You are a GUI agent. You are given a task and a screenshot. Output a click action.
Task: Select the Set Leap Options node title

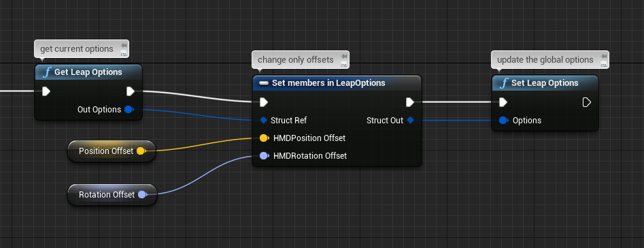pyautogui.click(x=545, y=83)
